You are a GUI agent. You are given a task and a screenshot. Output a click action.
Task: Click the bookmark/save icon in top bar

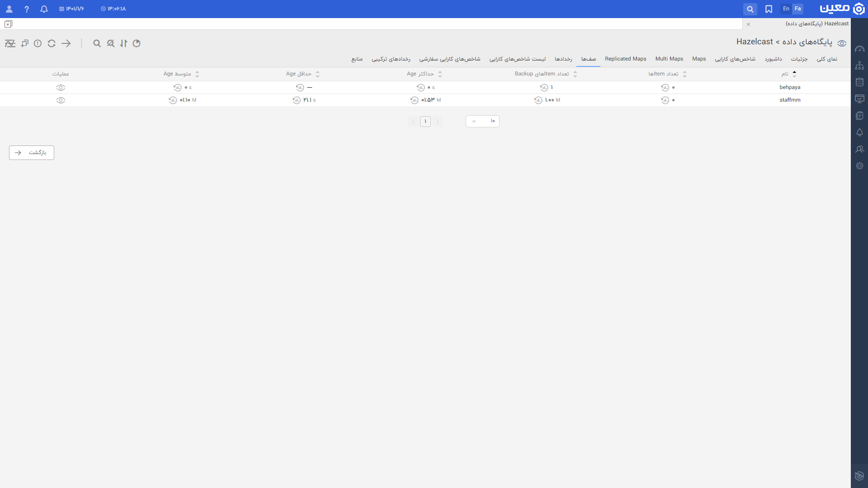(769, 8)
